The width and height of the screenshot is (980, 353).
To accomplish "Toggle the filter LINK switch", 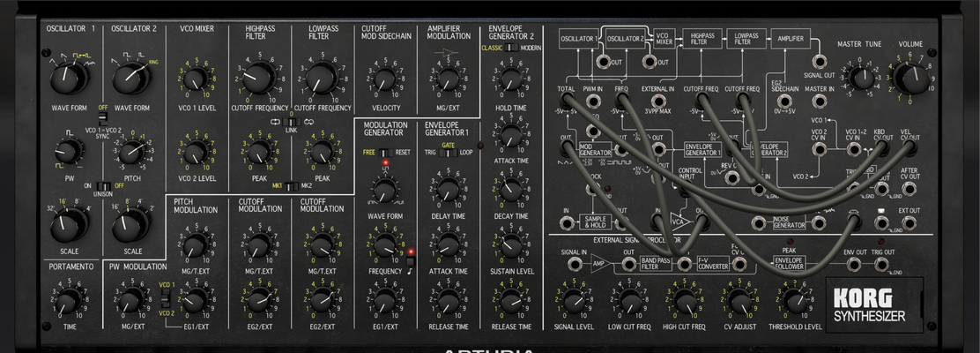I will [x=289, y=122].
